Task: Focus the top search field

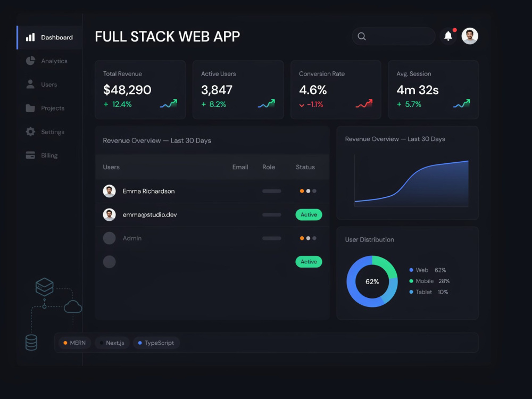Action: pos(394,36)
